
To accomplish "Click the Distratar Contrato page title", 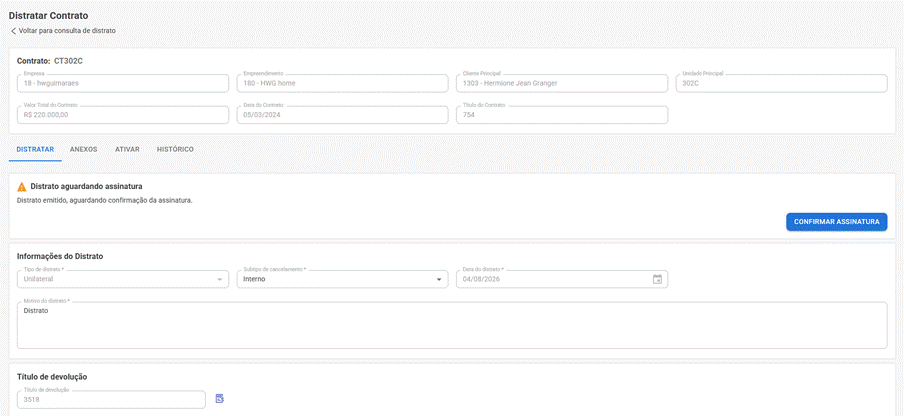I will click(48, 16).
